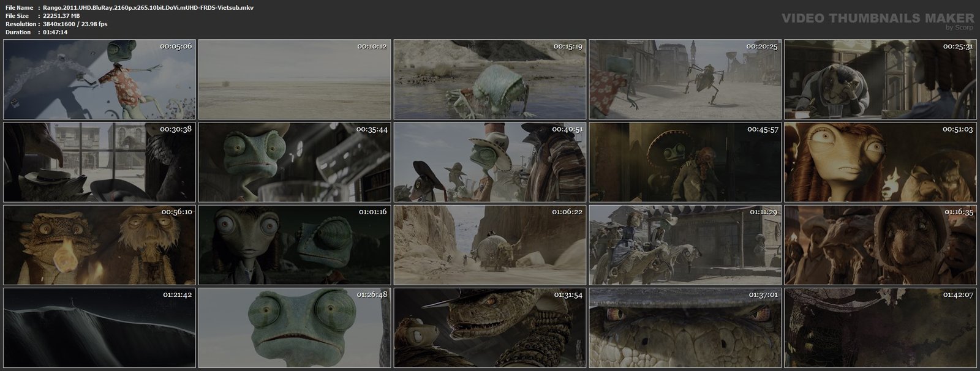Open the chameleon frame stamped 00:35:44

(295, 162)
